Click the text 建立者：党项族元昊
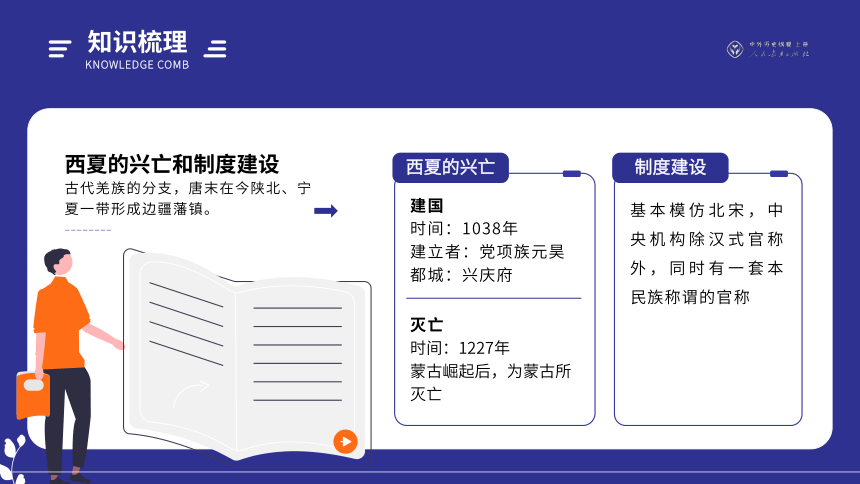The height and width of the screenshot is (484, 860). click(487, 251)
